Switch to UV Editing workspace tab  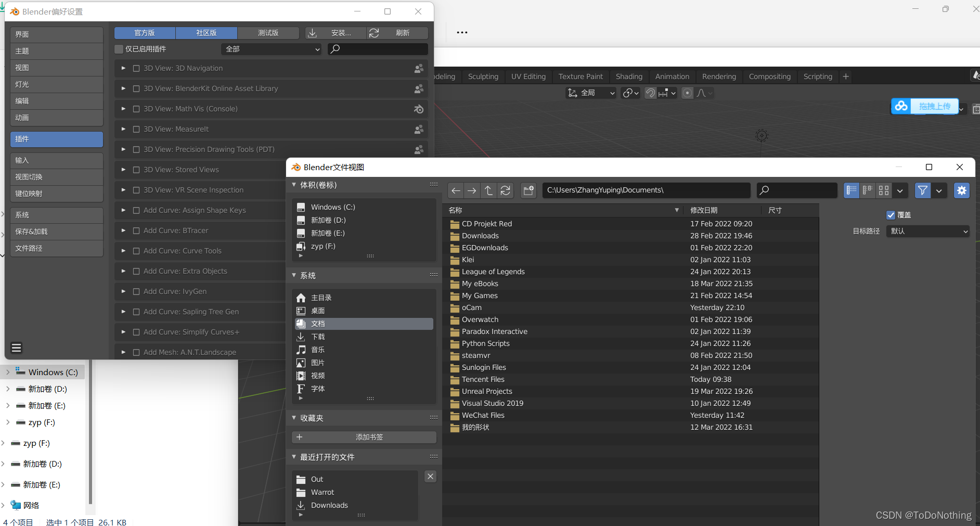point(528,76)
